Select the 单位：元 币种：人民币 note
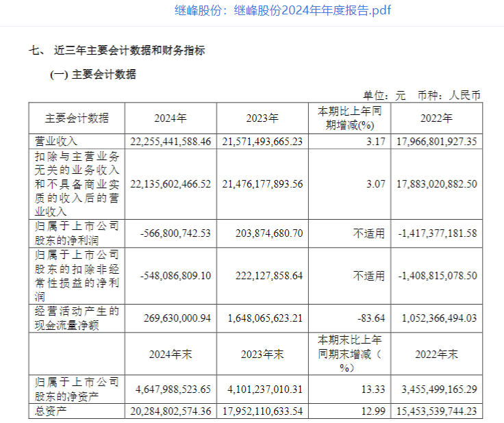 pyautogui.click(x=422, y=95)
